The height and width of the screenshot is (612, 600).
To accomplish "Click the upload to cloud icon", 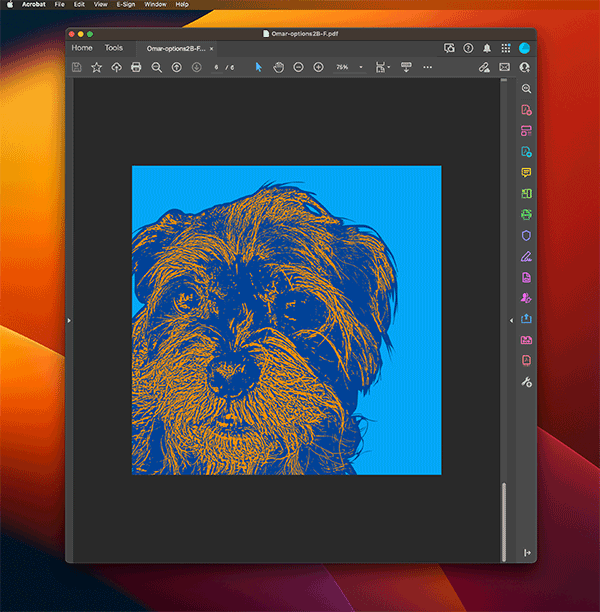I will 116,67.
